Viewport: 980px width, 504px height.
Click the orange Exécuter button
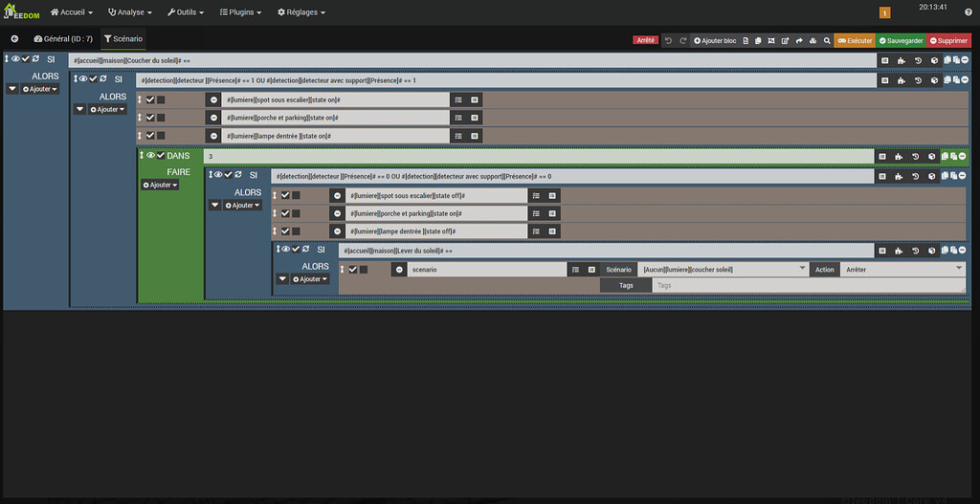click(854, 41)
